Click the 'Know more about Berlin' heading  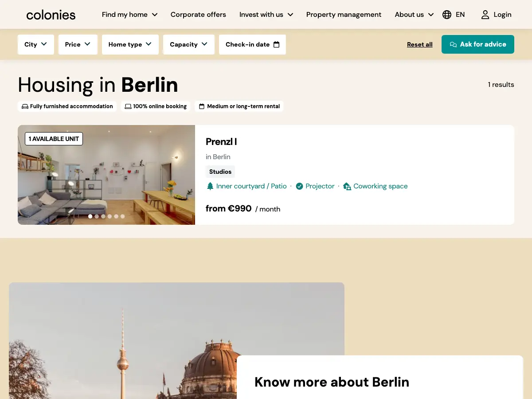(x=332, y=382)
